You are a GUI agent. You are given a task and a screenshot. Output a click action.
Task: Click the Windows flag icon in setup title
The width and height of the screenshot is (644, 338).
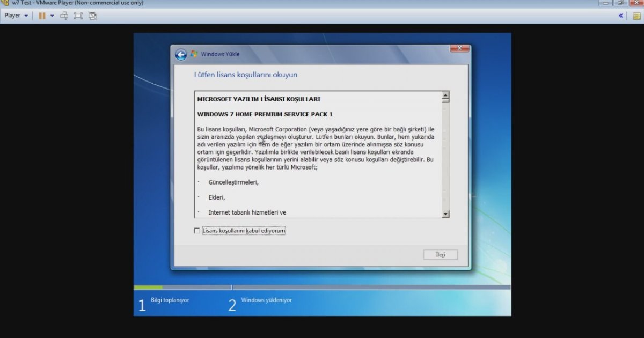click(x=194, y=54)
